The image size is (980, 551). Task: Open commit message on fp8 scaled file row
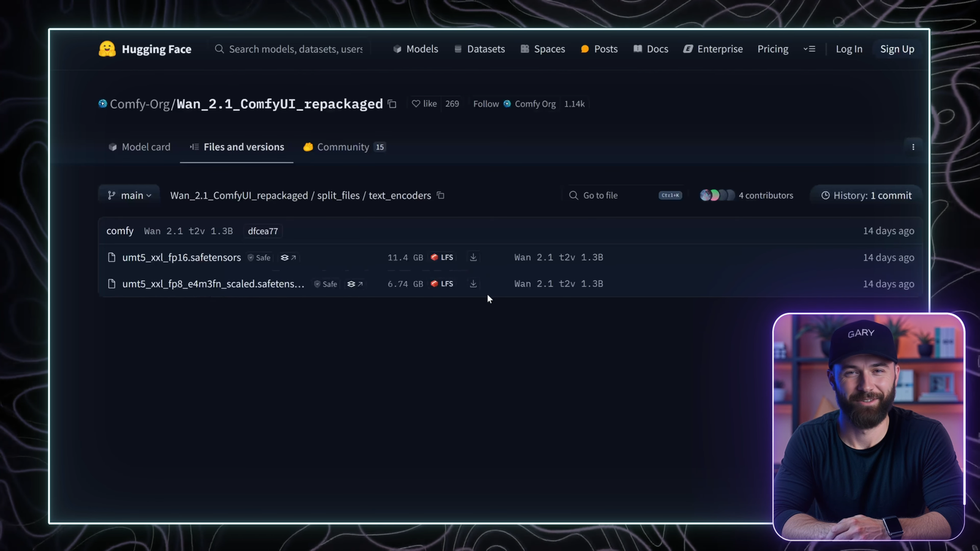559,283
